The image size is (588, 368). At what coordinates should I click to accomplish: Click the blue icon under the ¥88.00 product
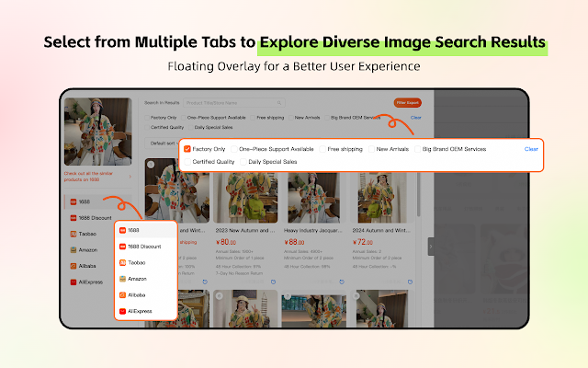(342, 282)
